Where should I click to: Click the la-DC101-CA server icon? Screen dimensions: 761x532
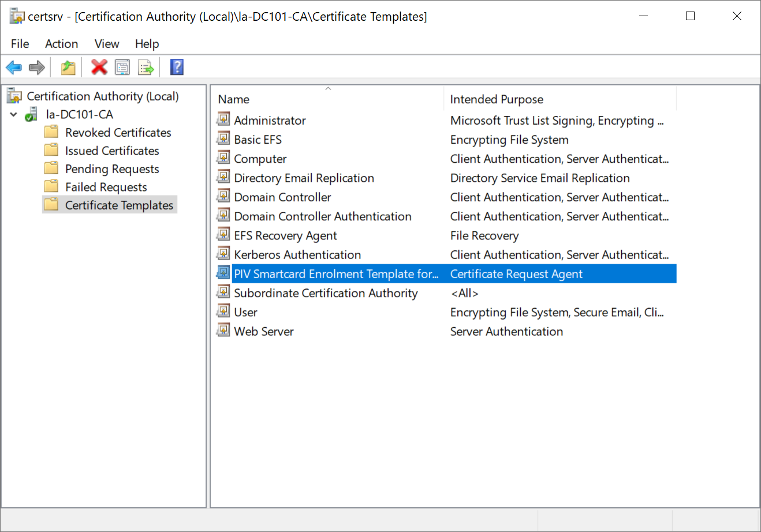pos(31,115)
